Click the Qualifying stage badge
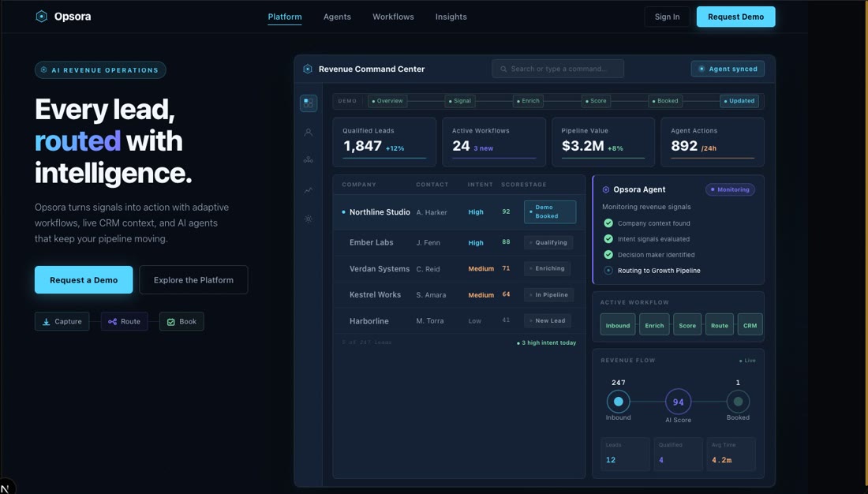This screenshot has height=494, width=868. (x=548, y=242)
